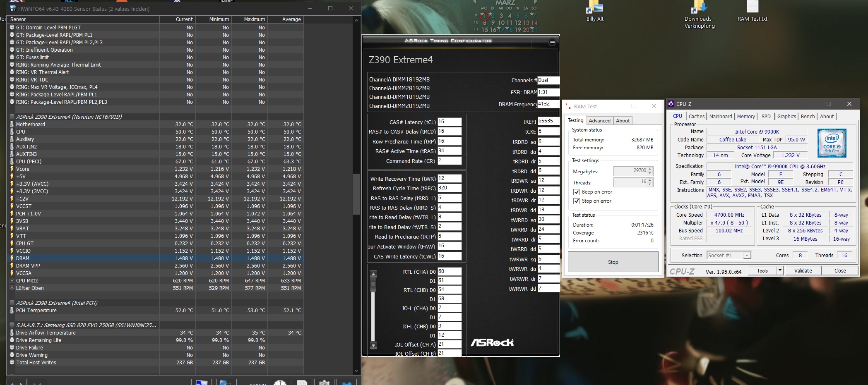The width and height of the screenshot is (868, 385).
Task: Select the CPU (PECI) sensor row
Action: click(155, 162)
